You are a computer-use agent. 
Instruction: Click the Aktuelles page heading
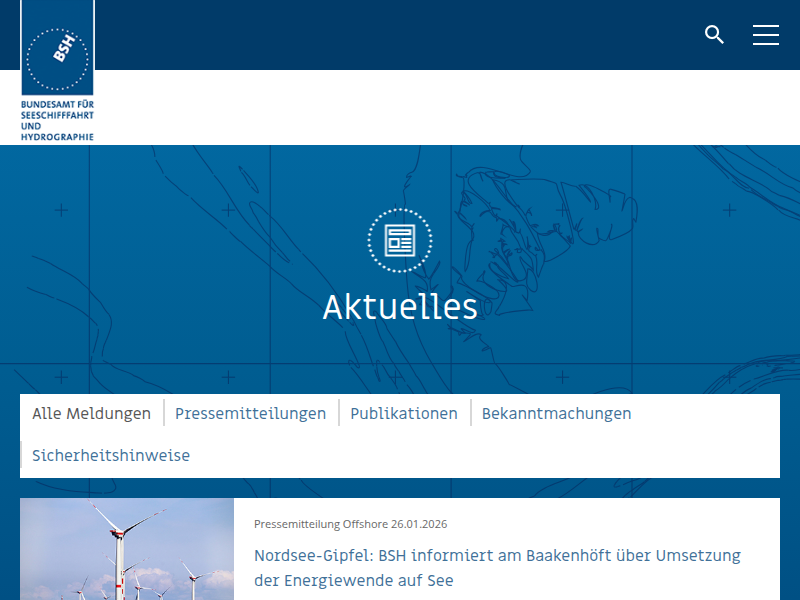(x=400, y=307)
